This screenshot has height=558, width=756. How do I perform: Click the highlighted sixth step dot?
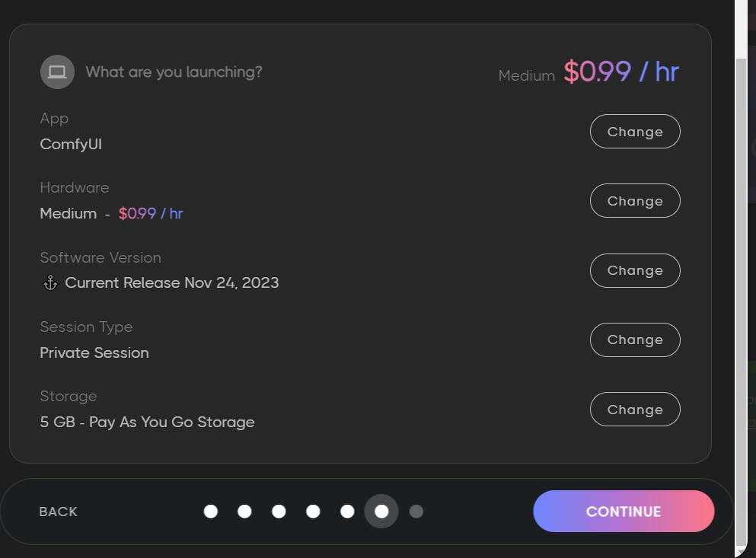coord(381,512)
